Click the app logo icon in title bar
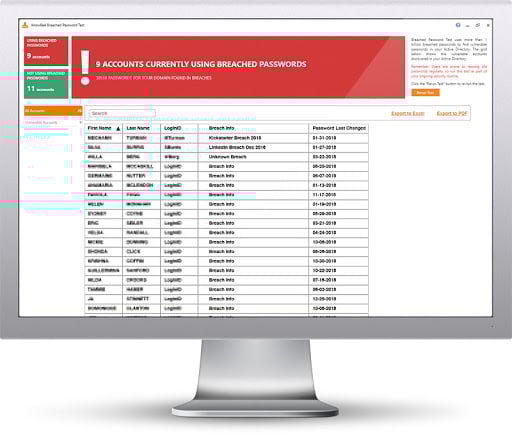Screen dimensions: 512x435 click(25, 25)
